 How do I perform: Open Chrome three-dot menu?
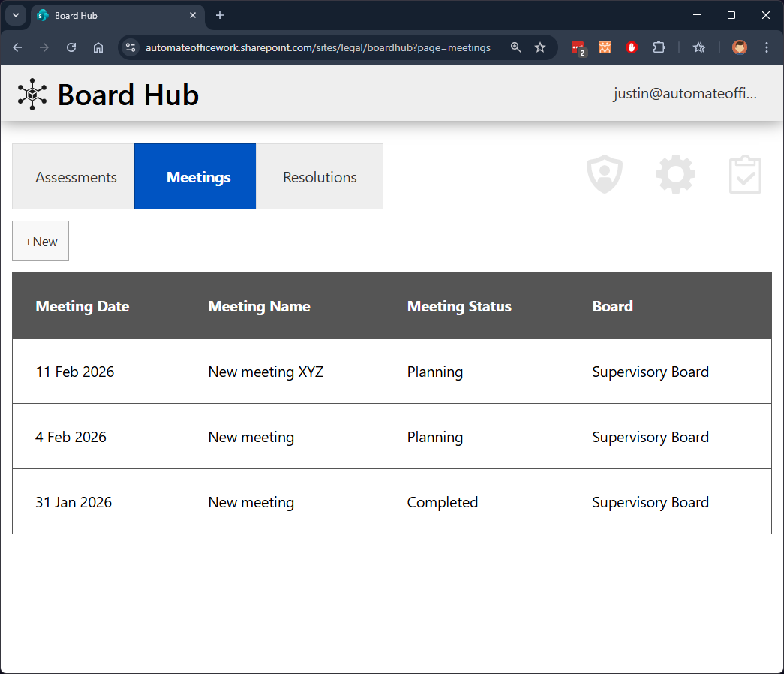(766, 47)
